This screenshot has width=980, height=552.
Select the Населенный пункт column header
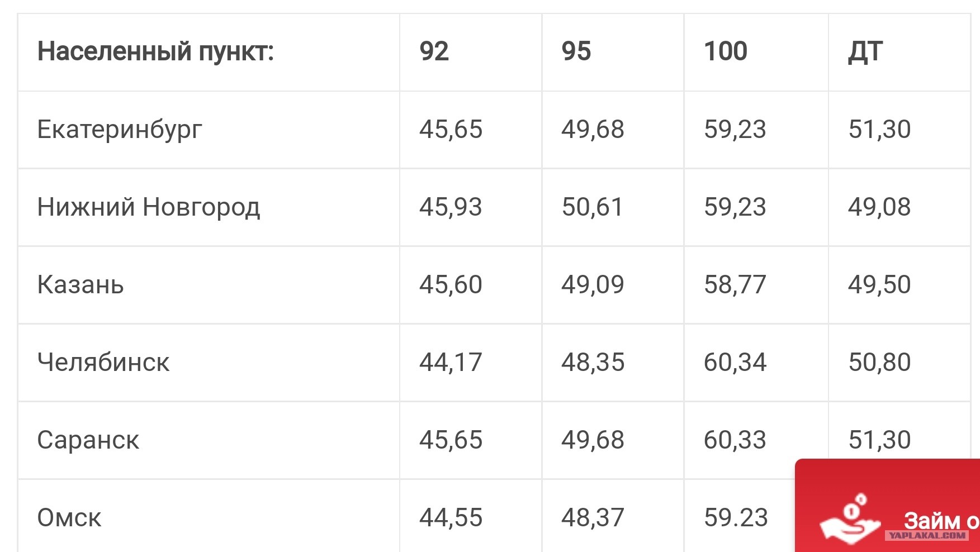(155, 51)
